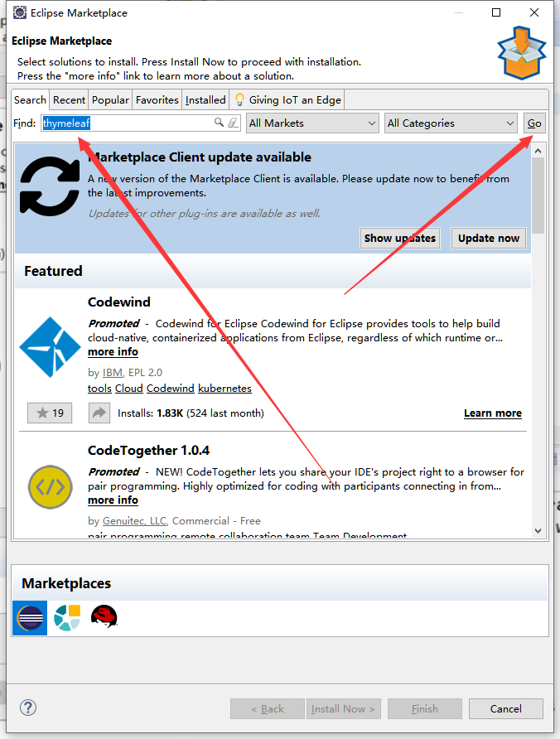Image resolution: width=560 pixels, height=739 pixels.
Task: Click the kubernetes tag link
Action: click(224, 389)
